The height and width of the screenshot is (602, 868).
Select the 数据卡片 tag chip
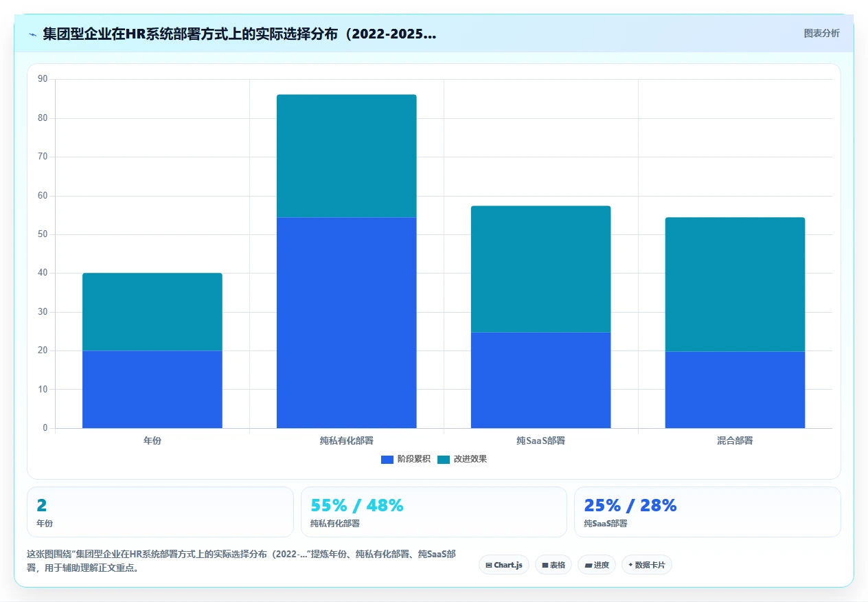point(646,565)
